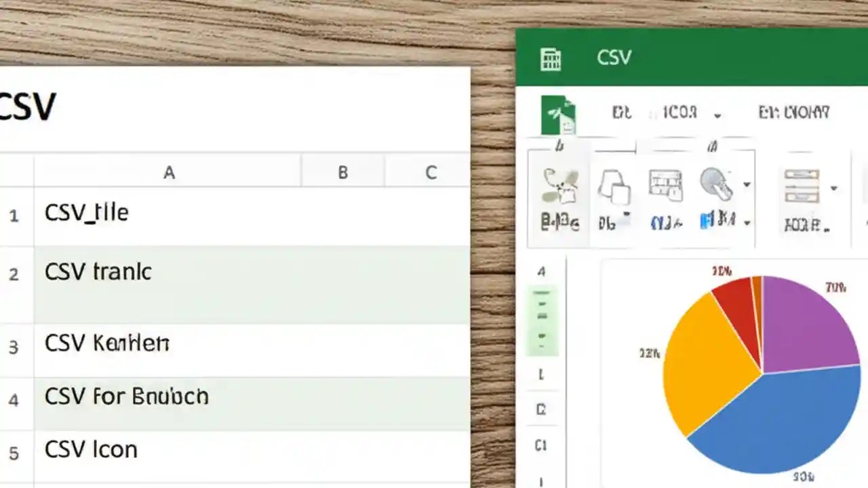Open the Et menu in the menu bar

click(620, 113)
